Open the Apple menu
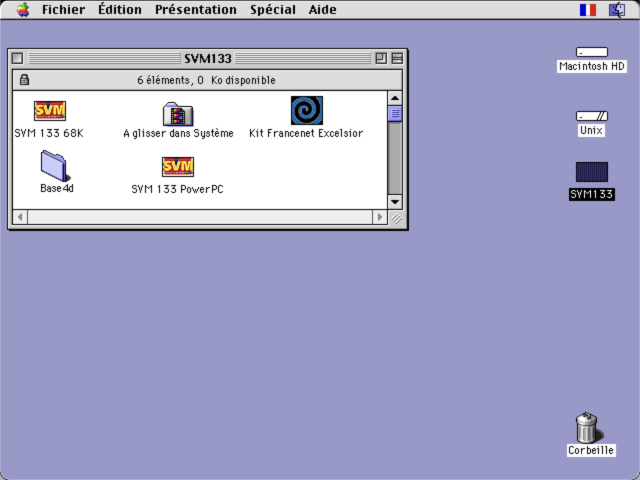Screen dimensions: 640x480 (x=23, y=9)
